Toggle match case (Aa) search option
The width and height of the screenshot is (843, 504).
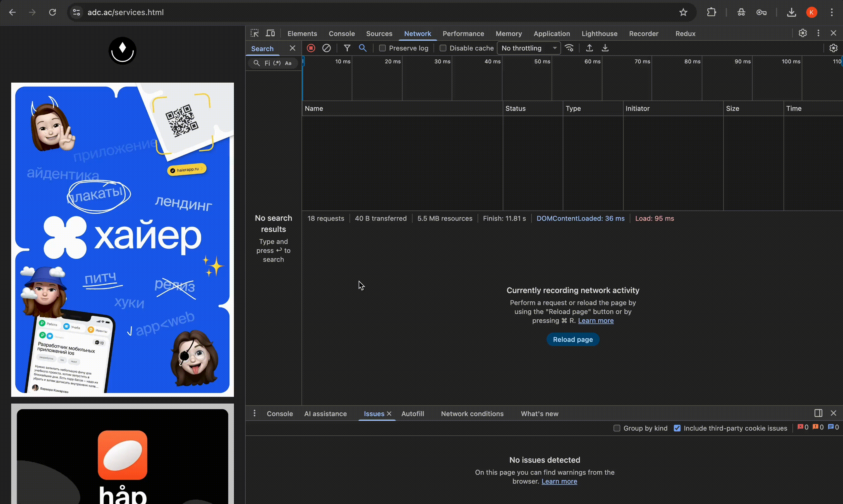click(x=288, y=63)
